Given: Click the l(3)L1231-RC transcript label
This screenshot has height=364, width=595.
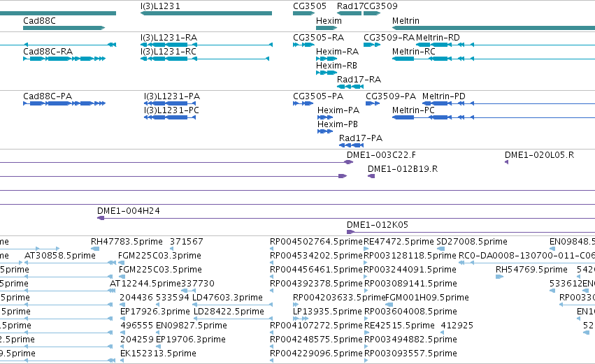Looking at the screenshot, I should pos(168,52).
